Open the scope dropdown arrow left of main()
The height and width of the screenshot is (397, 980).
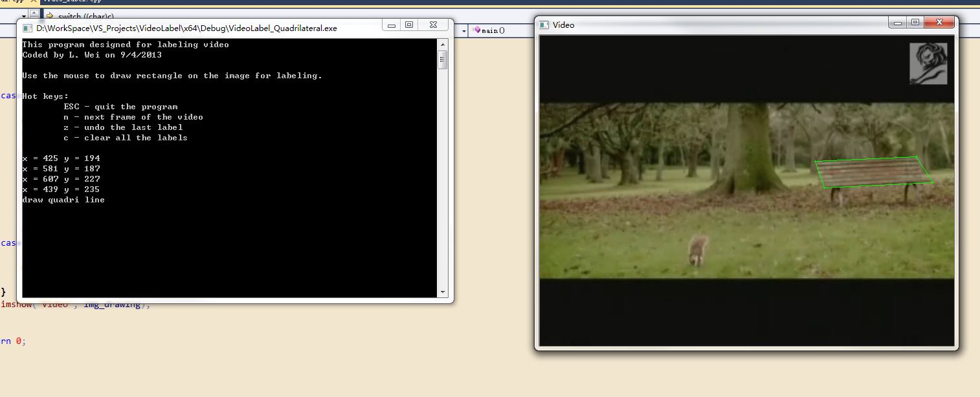(463, 30)
